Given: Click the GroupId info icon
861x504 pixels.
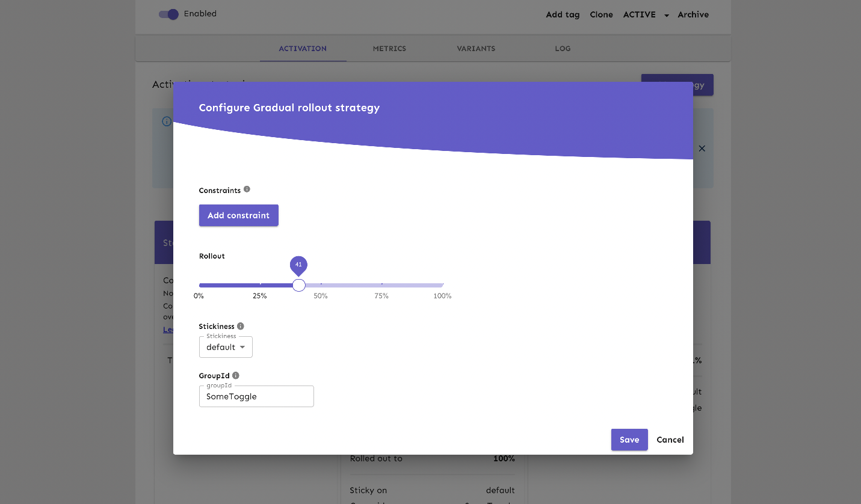Looking at the screenshot, I should tap(236, 375).
